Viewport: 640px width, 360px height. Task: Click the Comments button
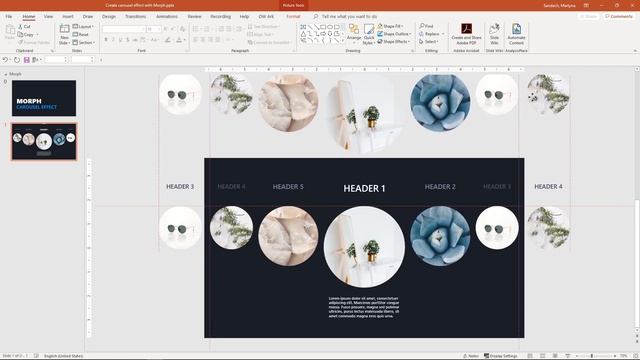click(x=619, y=16)
